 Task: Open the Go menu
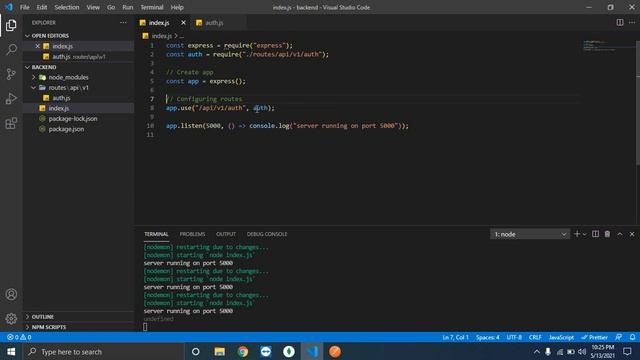coord(111,7)
